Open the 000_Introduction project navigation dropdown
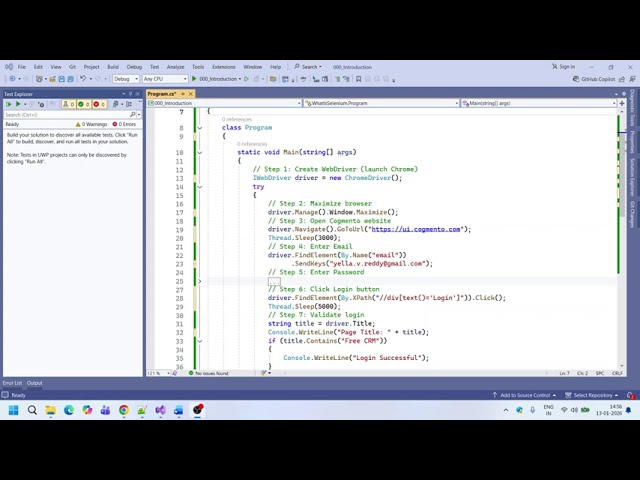The width and height of the screenshot is (640, 480). click(x=224, y=103)
